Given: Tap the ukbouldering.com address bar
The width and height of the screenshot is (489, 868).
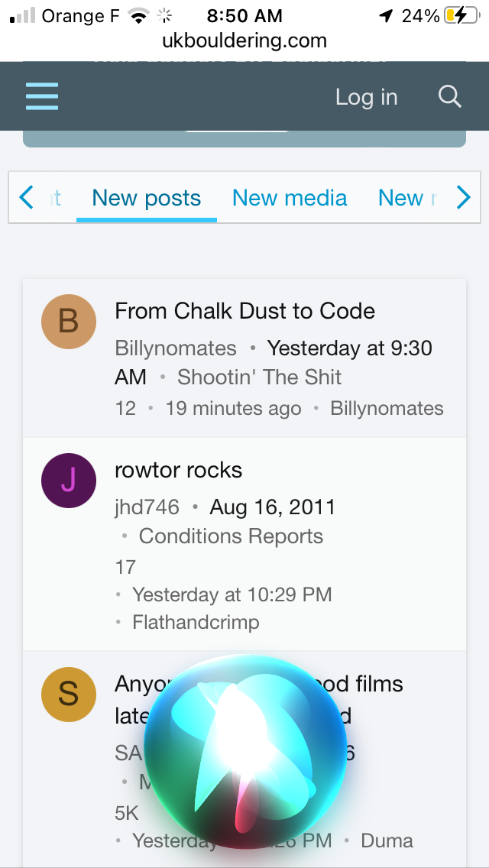Looking at the screenshot, I should coord(244,40).
